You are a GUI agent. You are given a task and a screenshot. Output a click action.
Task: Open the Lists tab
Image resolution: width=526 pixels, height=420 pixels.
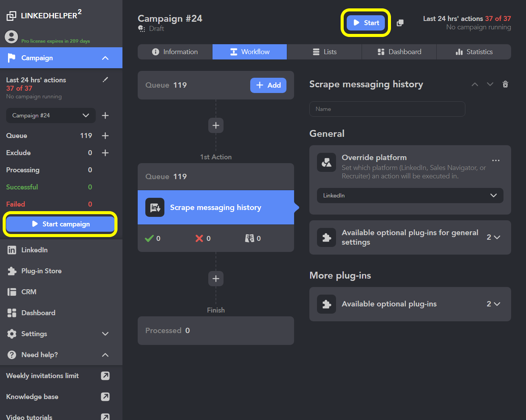click(324, 52)
